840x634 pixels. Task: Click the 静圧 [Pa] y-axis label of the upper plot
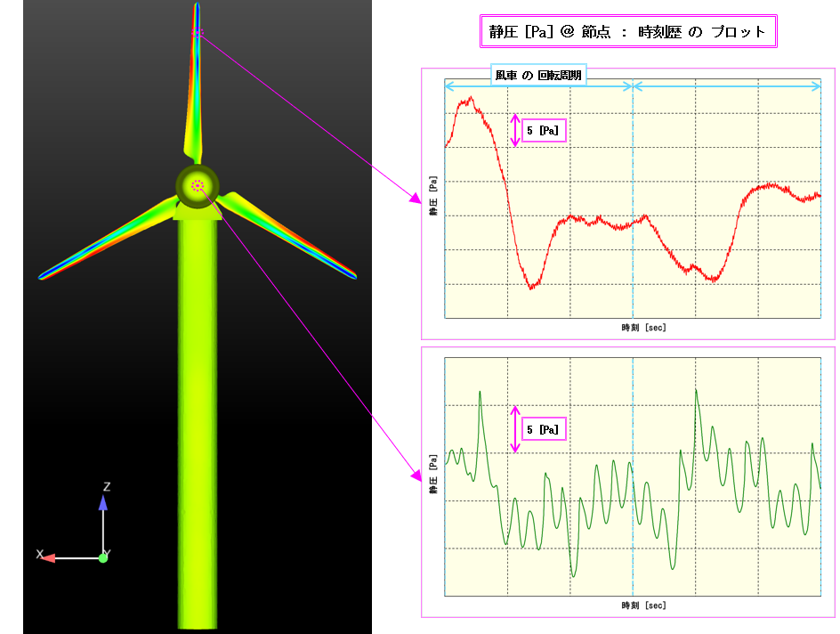434,197
